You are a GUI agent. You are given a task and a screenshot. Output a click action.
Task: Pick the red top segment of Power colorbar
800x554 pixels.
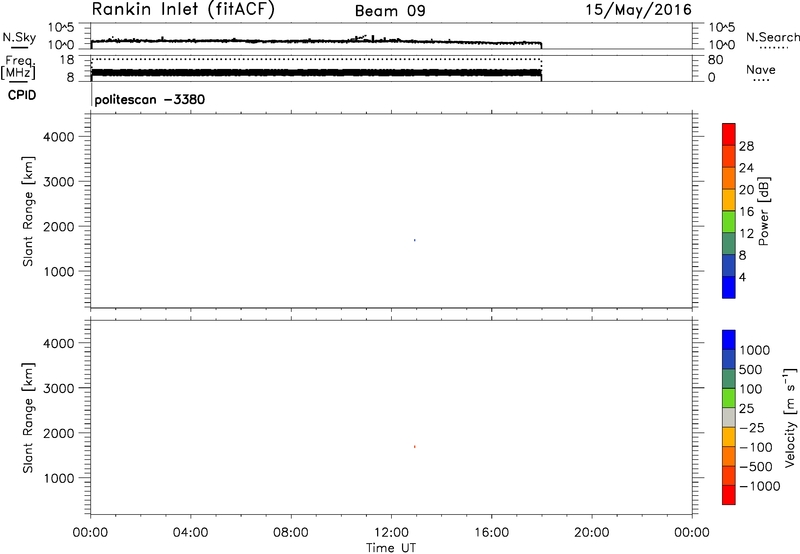pyautogui.click(x=729, y=135)
